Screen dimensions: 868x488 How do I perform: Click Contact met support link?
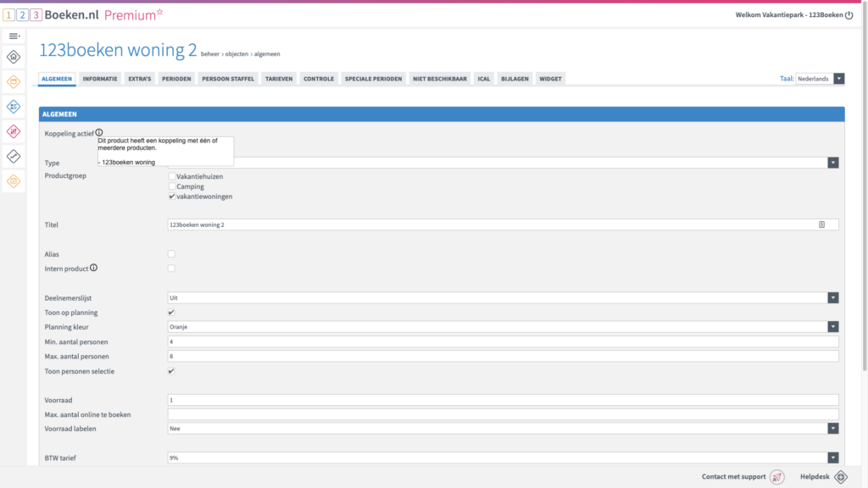[x=733, y=477]
